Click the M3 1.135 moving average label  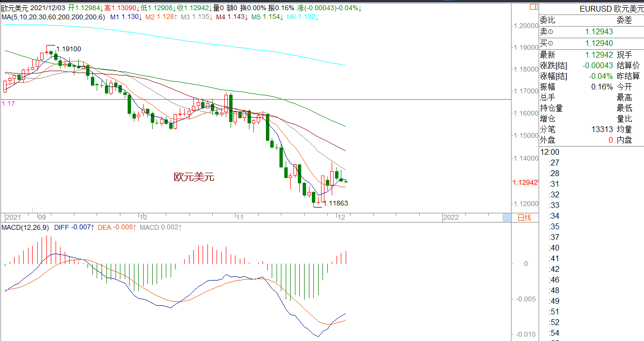coord(196,17)
